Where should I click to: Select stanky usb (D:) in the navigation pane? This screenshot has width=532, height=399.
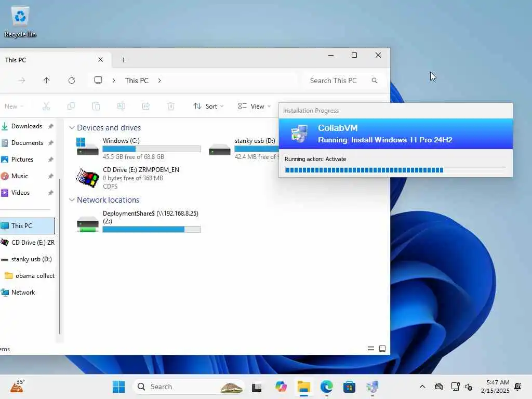tap(27, 259)
